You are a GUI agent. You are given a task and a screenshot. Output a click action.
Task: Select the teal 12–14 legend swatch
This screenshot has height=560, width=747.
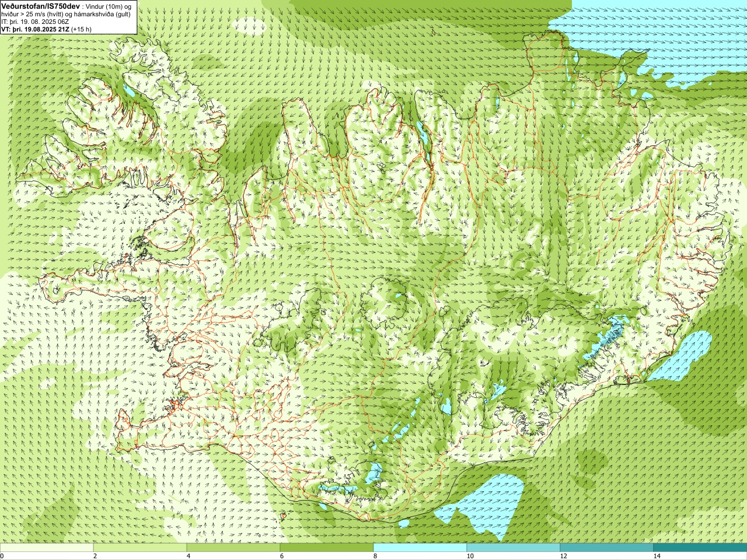click(607, 548)
